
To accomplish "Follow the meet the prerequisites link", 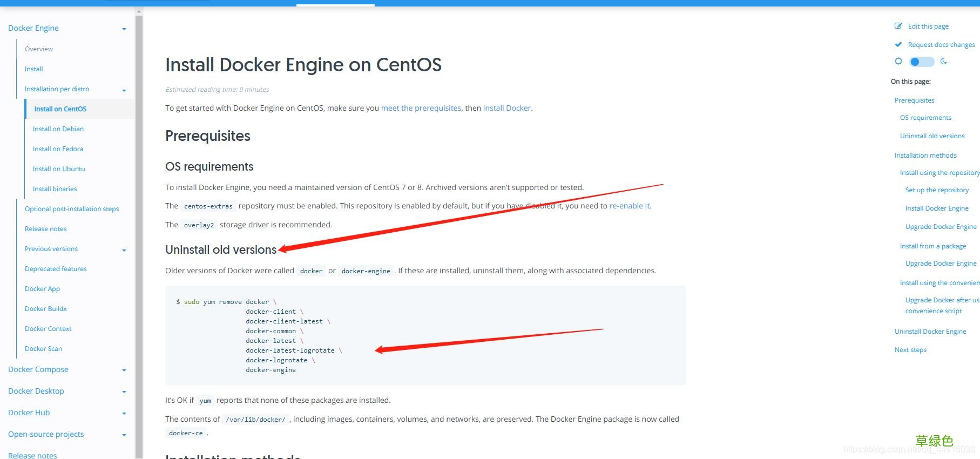I will point(421,108).
